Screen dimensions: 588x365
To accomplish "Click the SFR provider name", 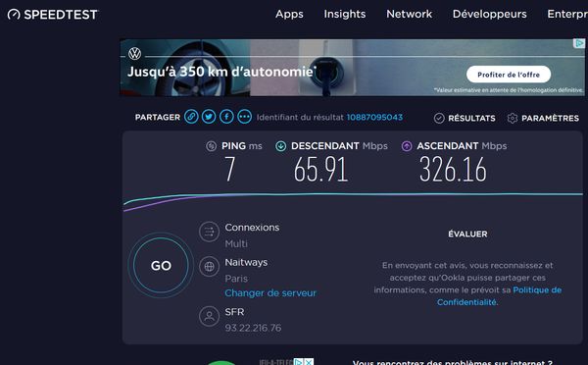I will click(234, 312).
